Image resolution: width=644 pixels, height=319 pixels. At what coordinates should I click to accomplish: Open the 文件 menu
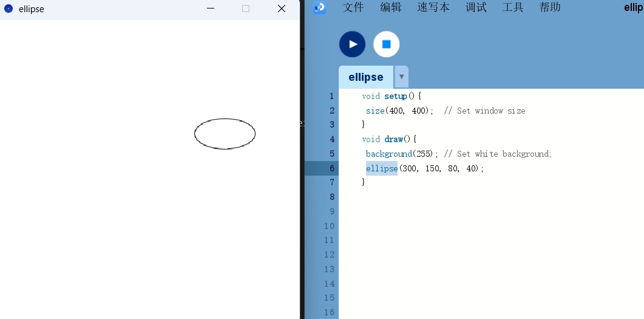(x=353, y=7)
